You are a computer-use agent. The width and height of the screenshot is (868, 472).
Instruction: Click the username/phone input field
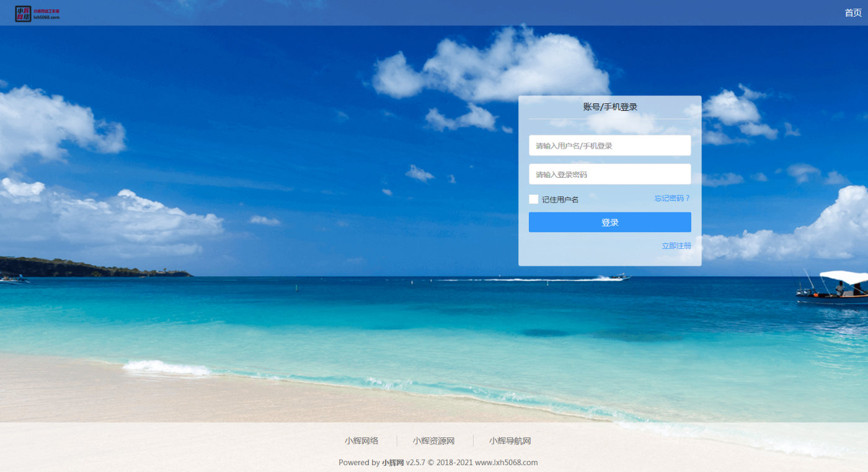[x=609, y=145]
